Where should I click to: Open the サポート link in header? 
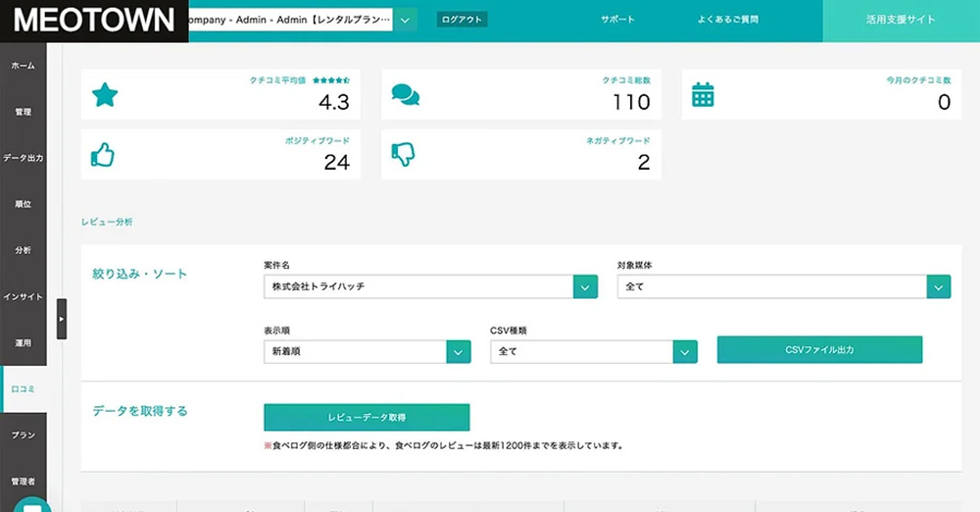[617, 20]
